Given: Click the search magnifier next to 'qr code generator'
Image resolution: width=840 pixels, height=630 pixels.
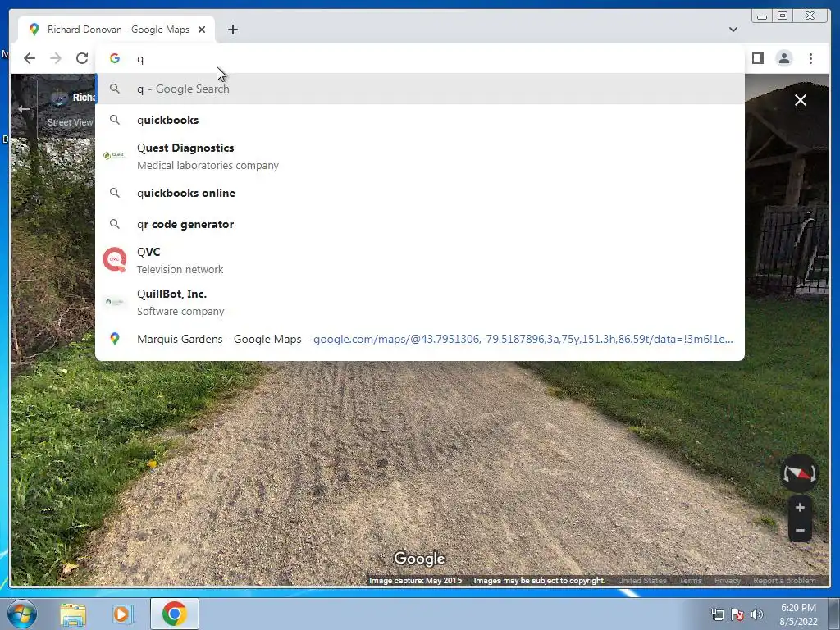Looking at the screenshot, I should [x=115, y=224].
